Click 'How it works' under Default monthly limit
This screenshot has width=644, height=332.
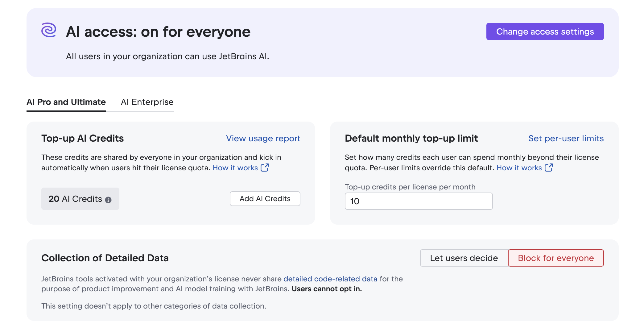coord(519,168)
